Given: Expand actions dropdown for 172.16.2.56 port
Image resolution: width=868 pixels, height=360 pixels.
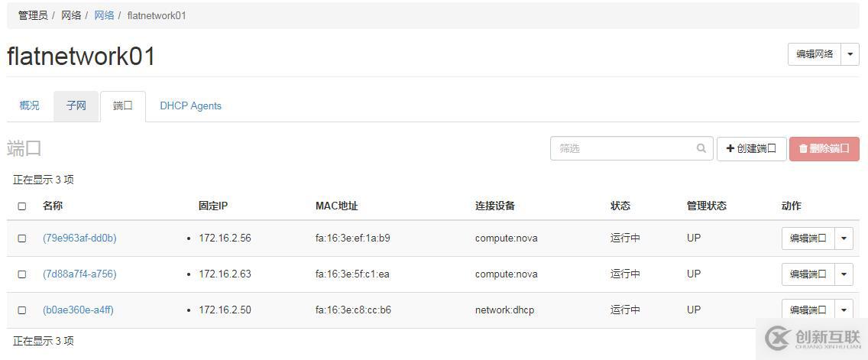Looking at the screenshot, I should (844, 238).
